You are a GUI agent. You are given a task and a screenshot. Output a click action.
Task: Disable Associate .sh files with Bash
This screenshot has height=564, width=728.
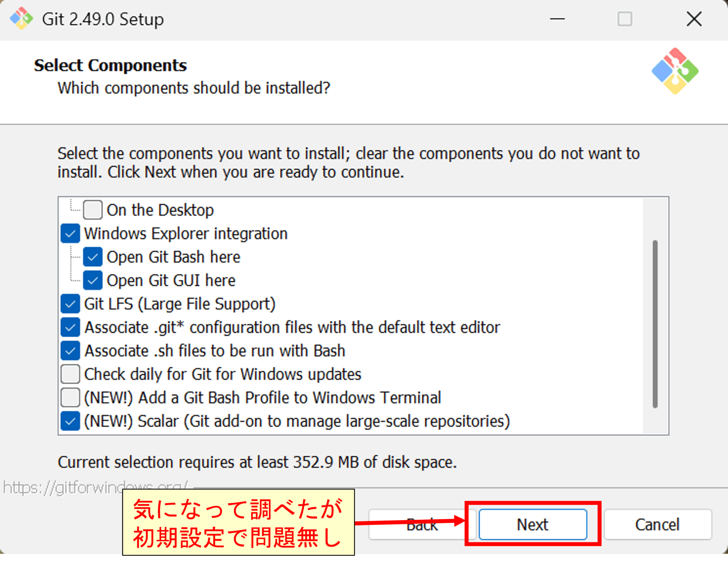point(70,350)
